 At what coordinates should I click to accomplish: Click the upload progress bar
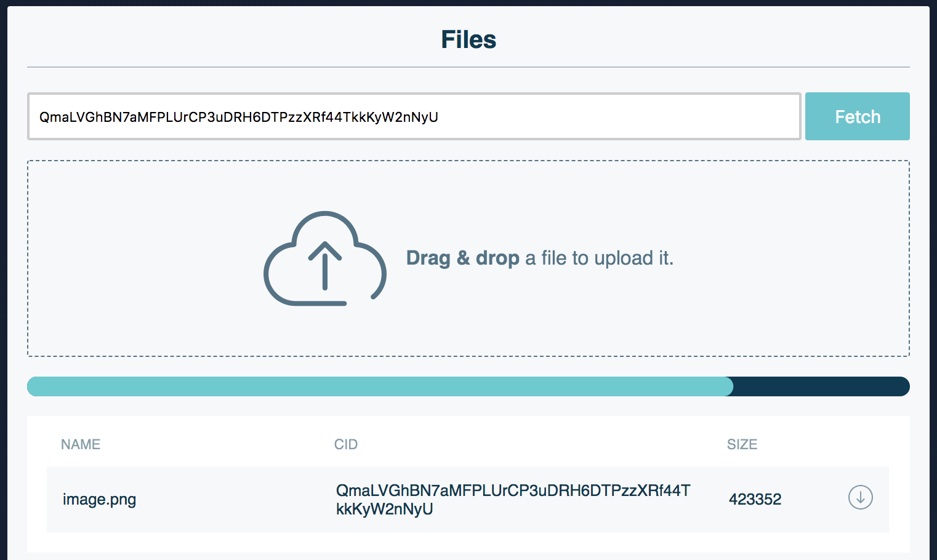click(x=468, y=386)
